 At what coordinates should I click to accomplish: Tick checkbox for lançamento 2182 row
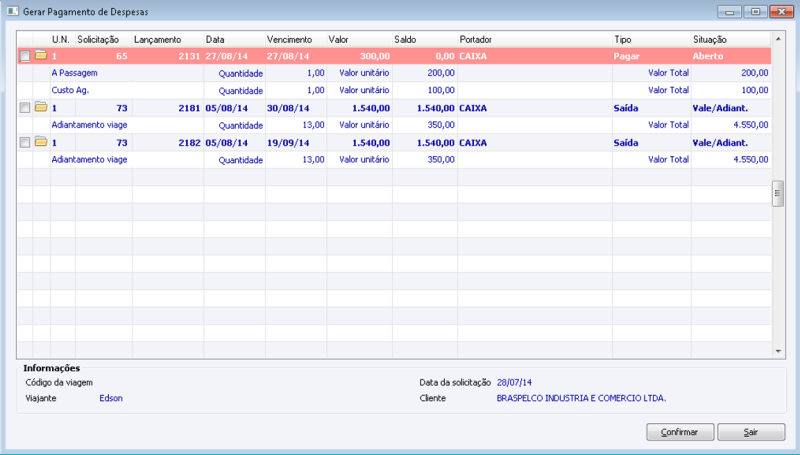tap(24, 142)
